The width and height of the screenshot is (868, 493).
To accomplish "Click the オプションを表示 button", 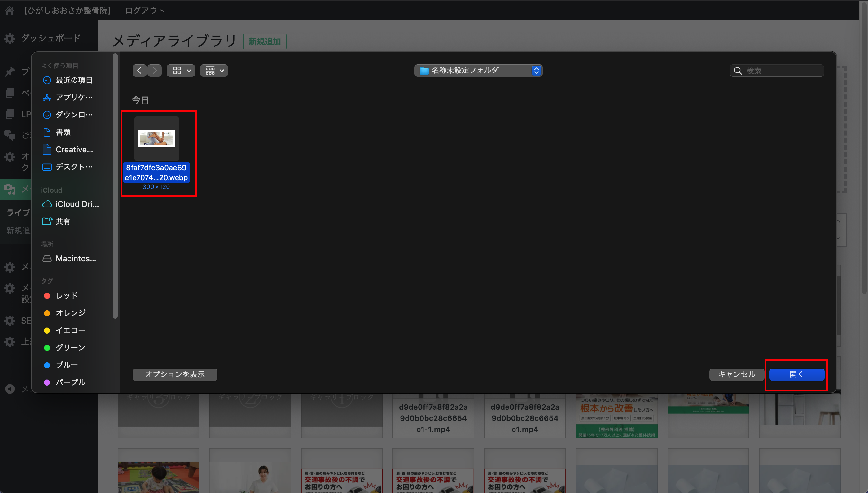I will click(x=175, y=374).
